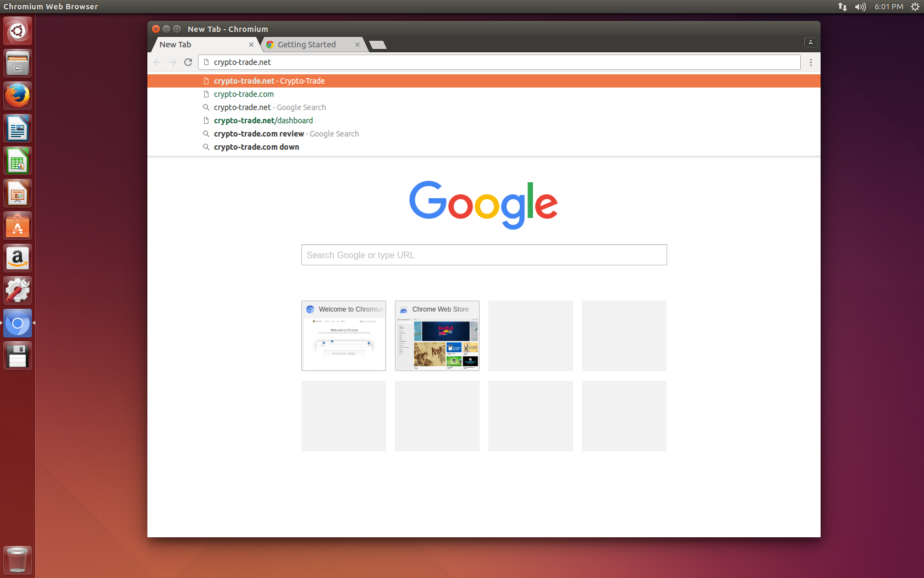
Task: Open the floppy disk drive icon in launcher
Action: pos(18,356)
